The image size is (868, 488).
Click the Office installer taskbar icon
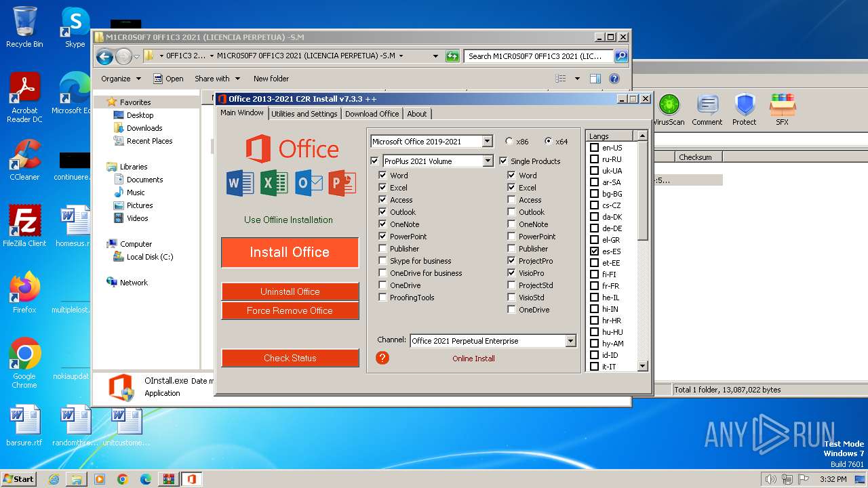tap(192, 479)
